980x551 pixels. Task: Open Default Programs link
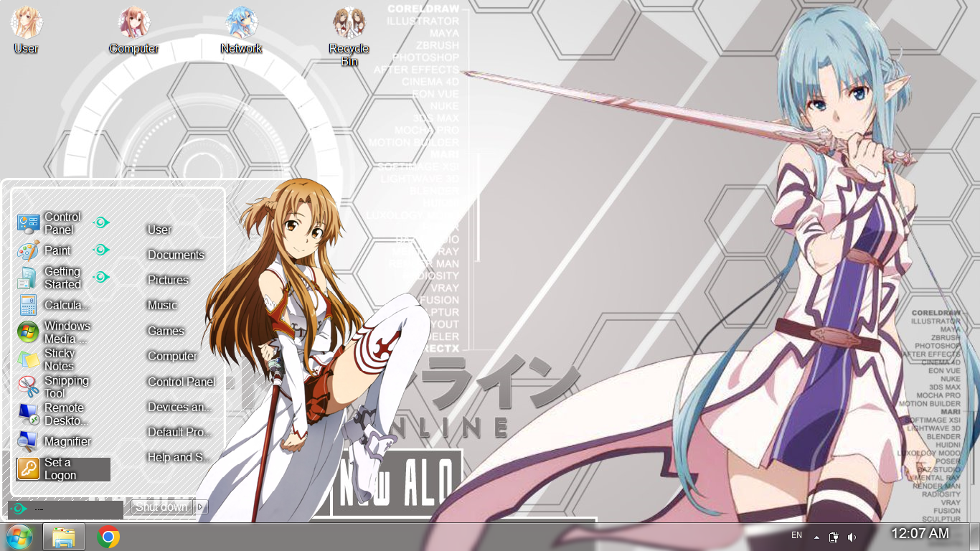point(179,432)
